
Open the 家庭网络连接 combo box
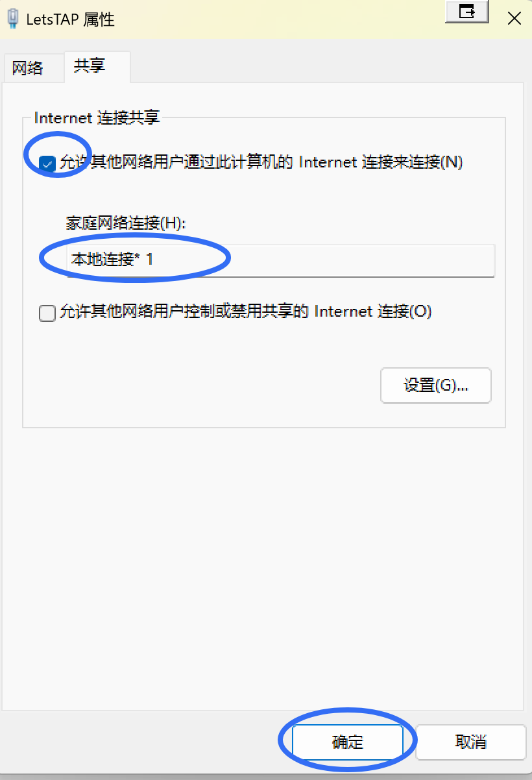point(281,261)
